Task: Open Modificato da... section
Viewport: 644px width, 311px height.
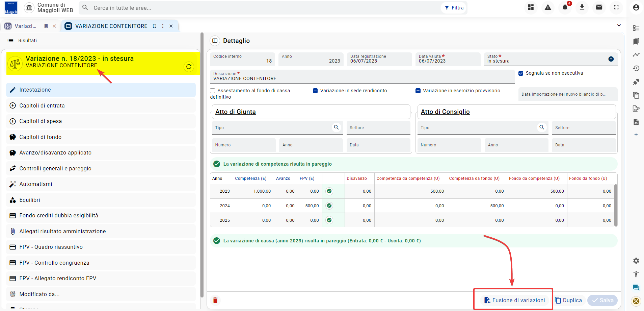Action: pos(101,294)
